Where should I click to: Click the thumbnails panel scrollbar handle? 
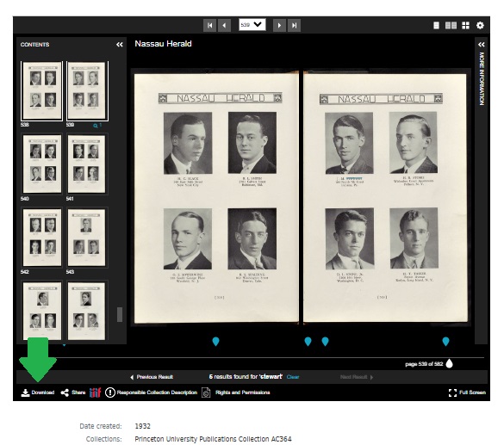pos(120,314)
